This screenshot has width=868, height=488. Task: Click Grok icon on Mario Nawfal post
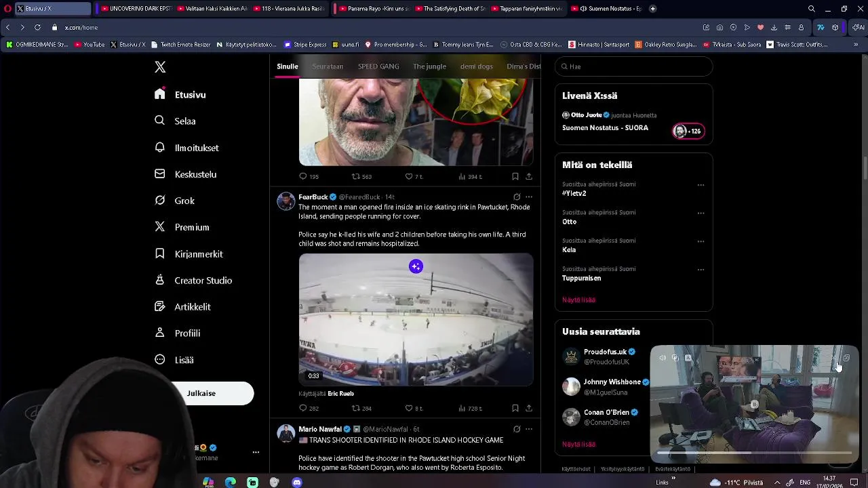click(517, 429)
